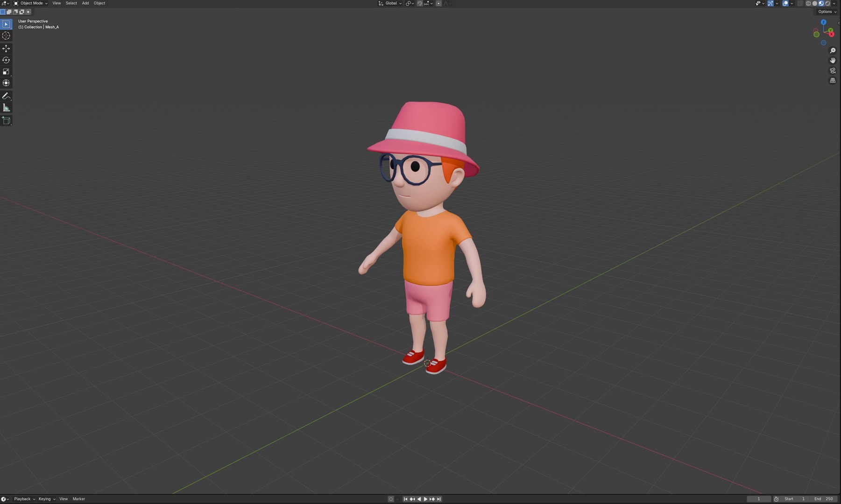Toggle preview range clock icon
Screen dimensions: 841x504
(776, 499)
